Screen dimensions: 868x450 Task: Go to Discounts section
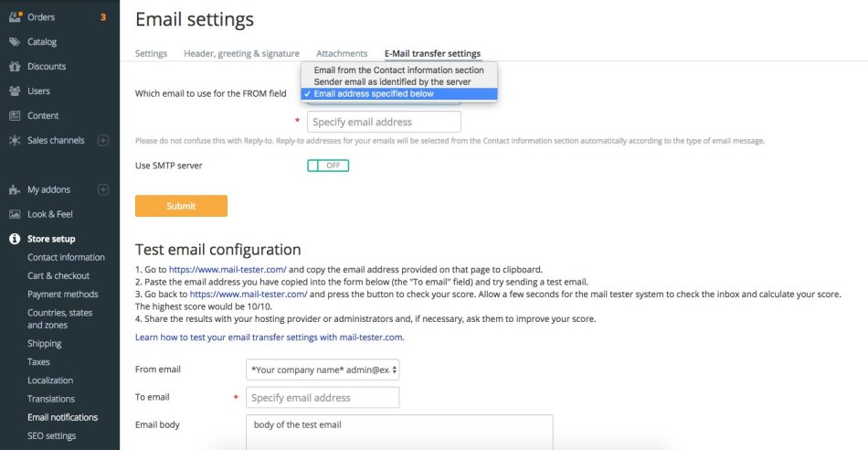click(x=47, y=67)
